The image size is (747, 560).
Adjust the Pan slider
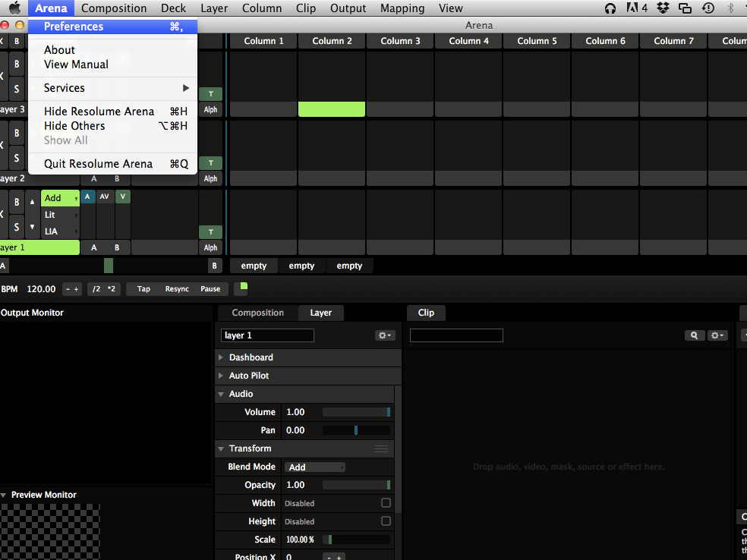(356, 430)
